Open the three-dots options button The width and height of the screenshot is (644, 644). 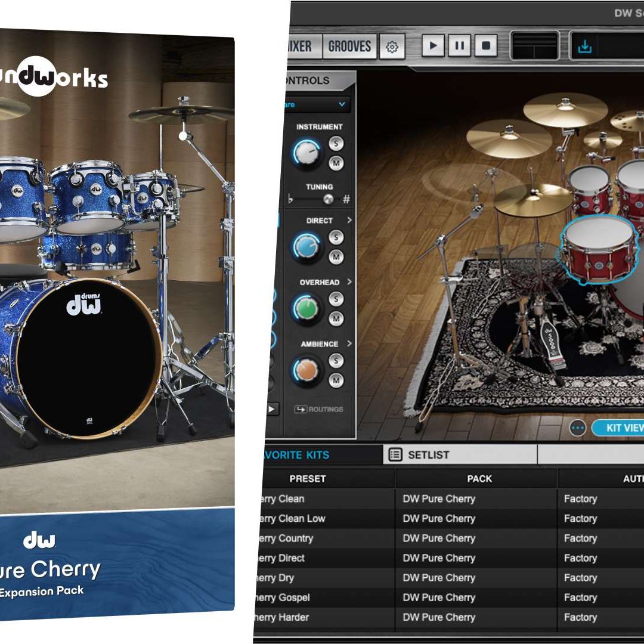pos(577,428)
